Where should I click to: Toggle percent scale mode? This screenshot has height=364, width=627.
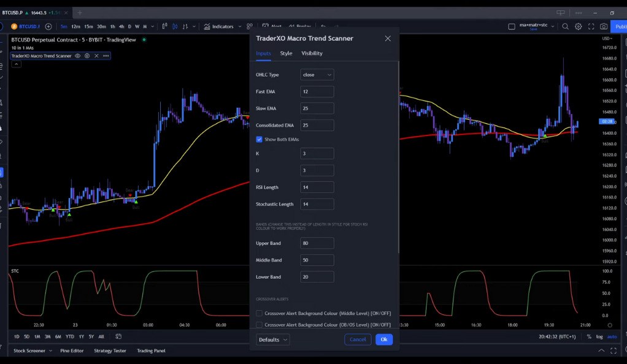point(589,336)
